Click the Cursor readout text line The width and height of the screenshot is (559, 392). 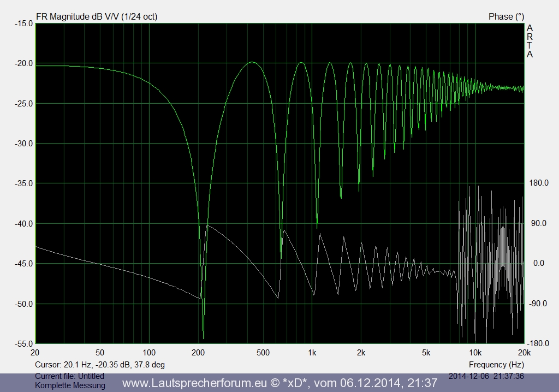click(100, 364)
